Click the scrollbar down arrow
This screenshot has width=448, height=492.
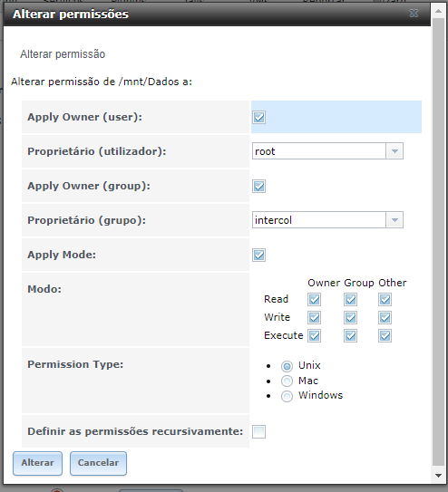(x=438, y=476)
